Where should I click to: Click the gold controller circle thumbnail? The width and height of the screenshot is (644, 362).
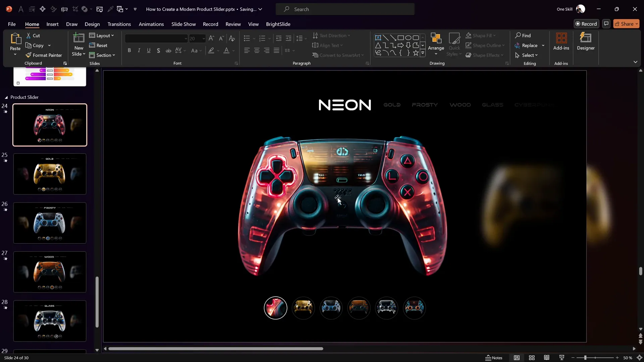coord(303,308)
